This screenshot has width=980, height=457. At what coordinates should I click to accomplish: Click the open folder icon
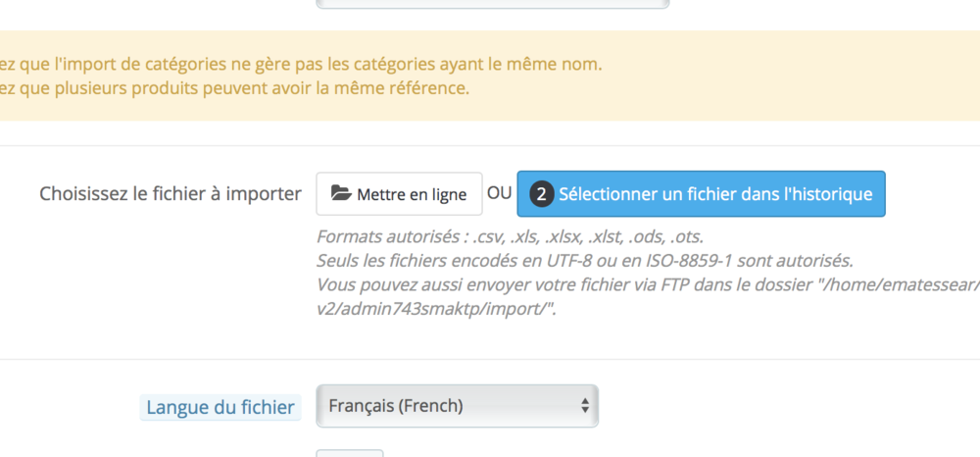341,194
